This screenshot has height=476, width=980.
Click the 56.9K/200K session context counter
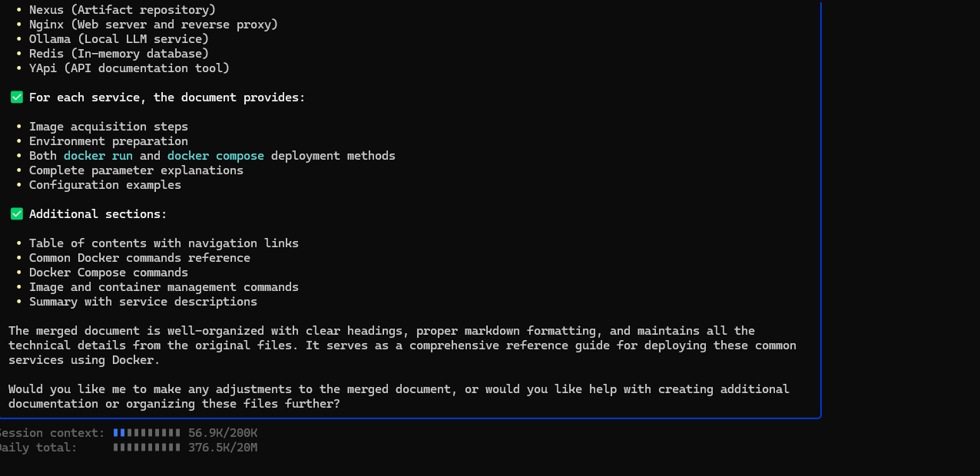point(223,433)
